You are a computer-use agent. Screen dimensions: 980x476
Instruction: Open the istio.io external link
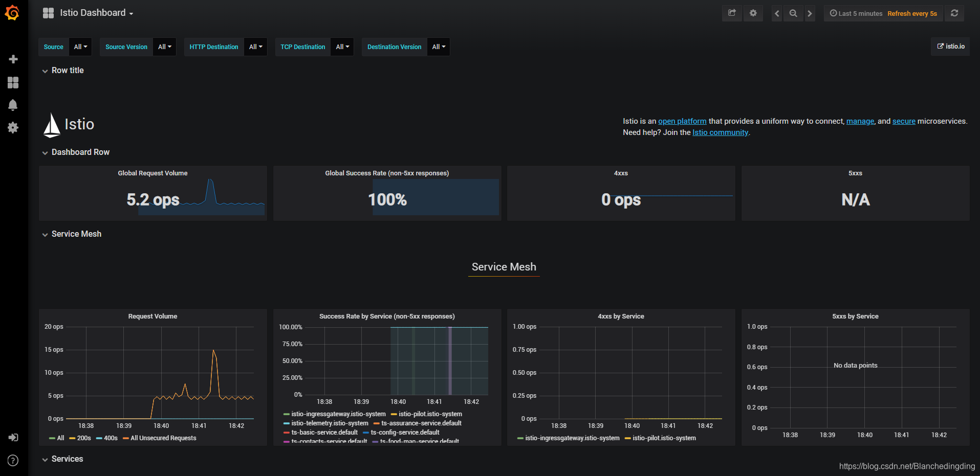950,47
